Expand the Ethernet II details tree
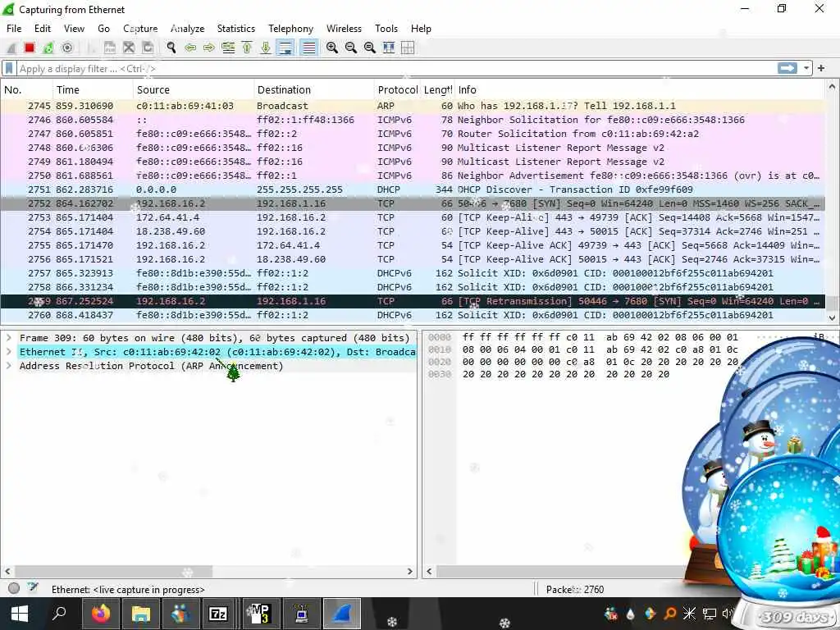 coord(8,352)
